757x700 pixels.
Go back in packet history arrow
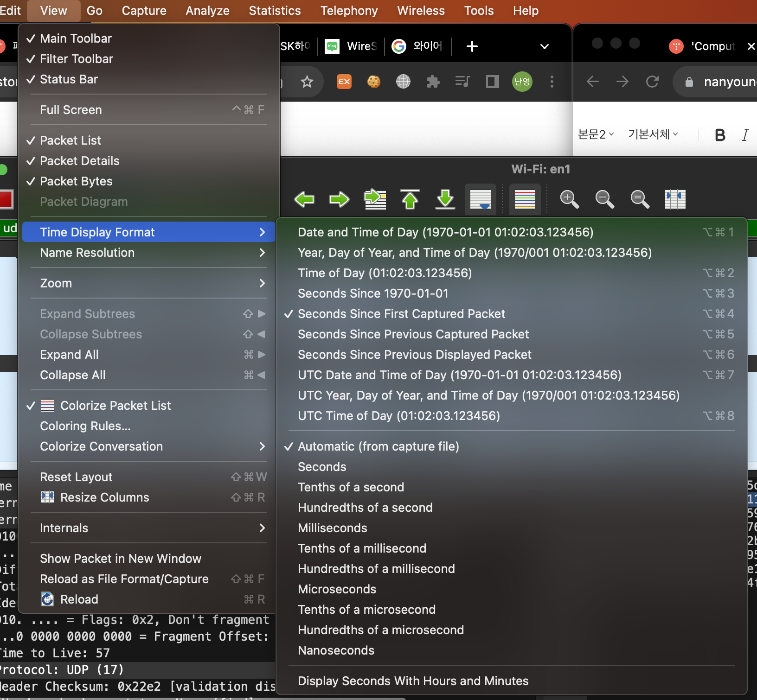[304, 199]
